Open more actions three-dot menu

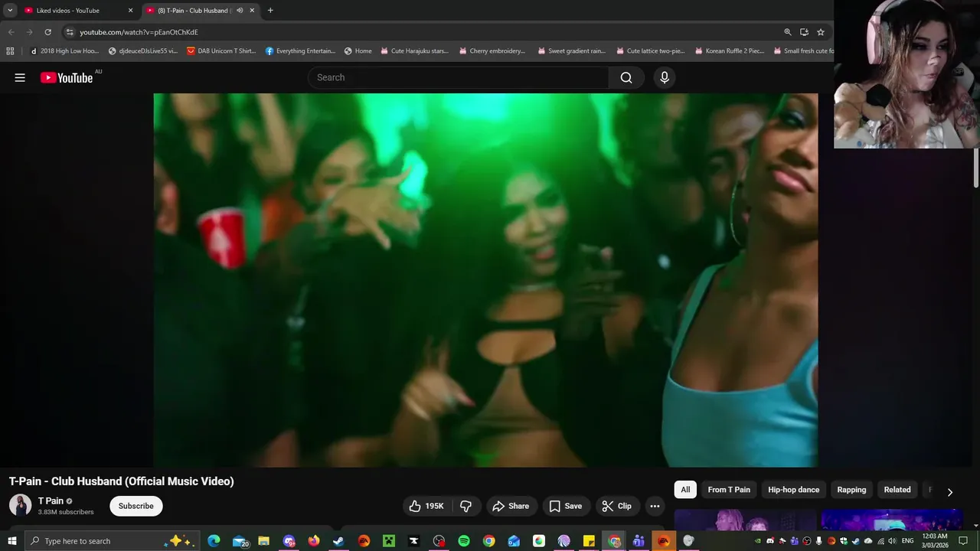655,506
